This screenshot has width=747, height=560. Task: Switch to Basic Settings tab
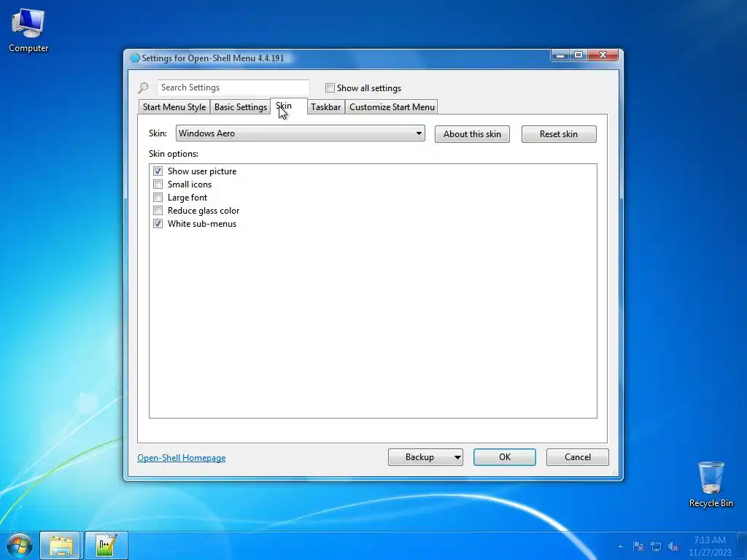241,107
